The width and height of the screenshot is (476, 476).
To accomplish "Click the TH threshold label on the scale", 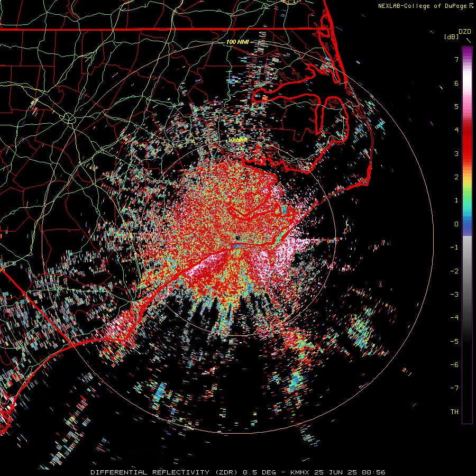I will coord(454,412).
